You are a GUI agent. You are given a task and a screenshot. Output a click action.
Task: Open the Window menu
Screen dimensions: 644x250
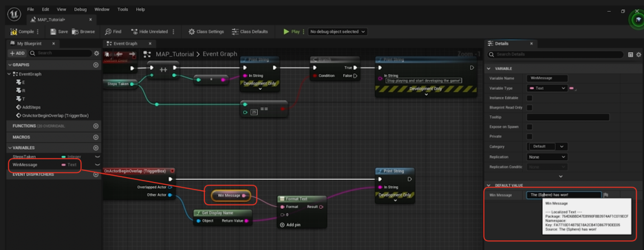(102, 9)
